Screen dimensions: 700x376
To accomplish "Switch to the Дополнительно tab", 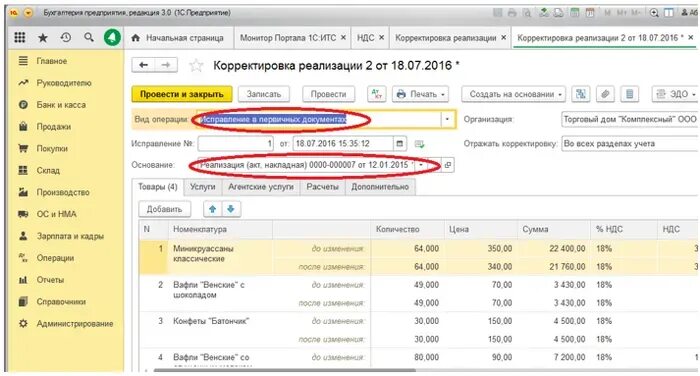I will [380, 187].
